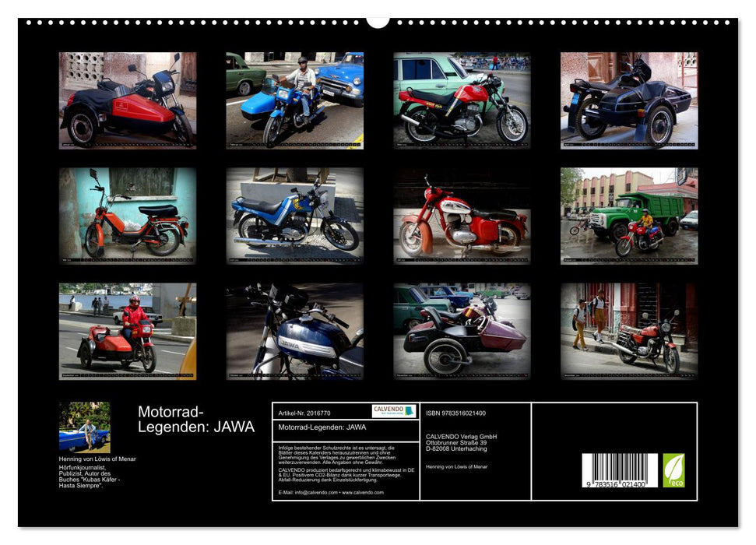This screenshot has height=545, width=756.
Task: Select the green eco leaf icon
Action: click(676, 472)
